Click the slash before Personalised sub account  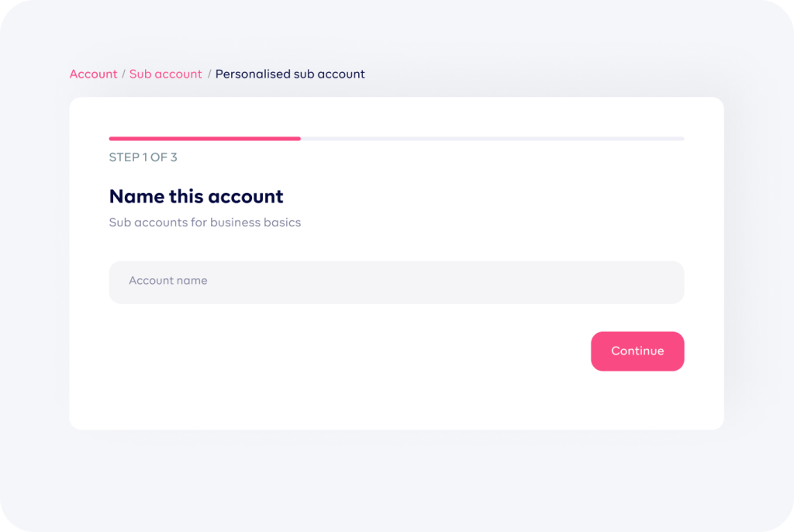pyautogui.click(x=209, y=74)
